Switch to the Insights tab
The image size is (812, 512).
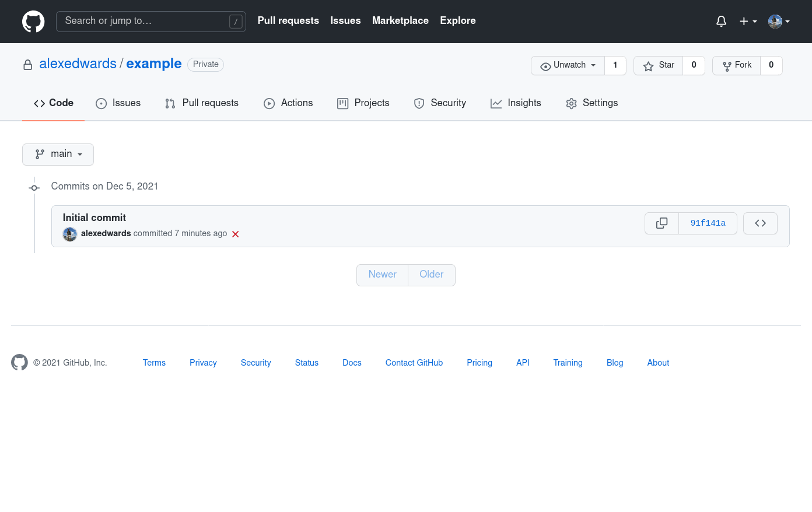(x=516, y=103)
